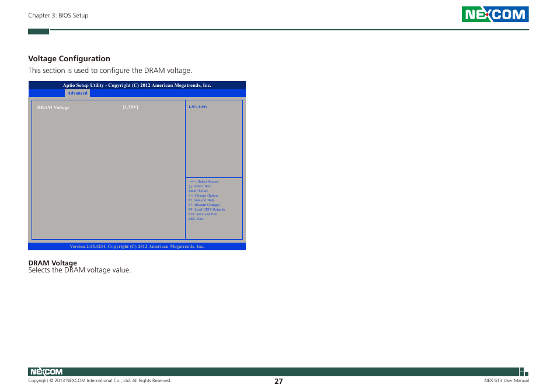
Task: Click 'Select Item' key hint
Action: 200,186
